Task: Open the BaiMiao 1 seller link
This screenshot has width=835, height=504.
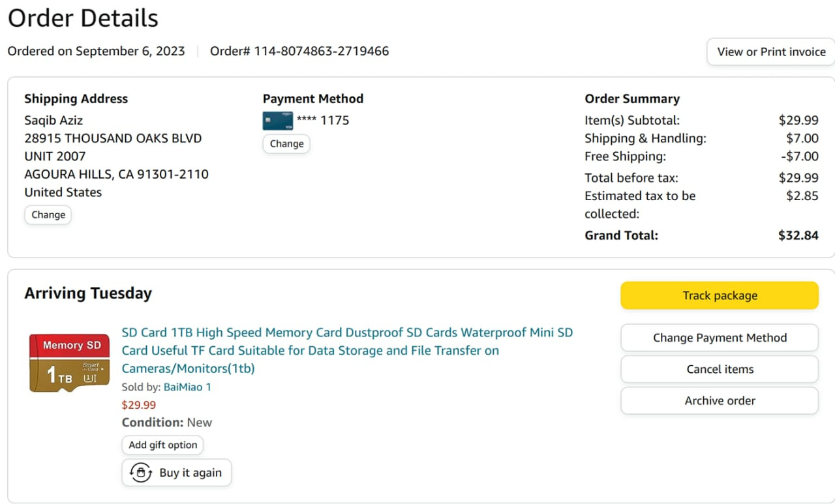Action: click(187, 387)
